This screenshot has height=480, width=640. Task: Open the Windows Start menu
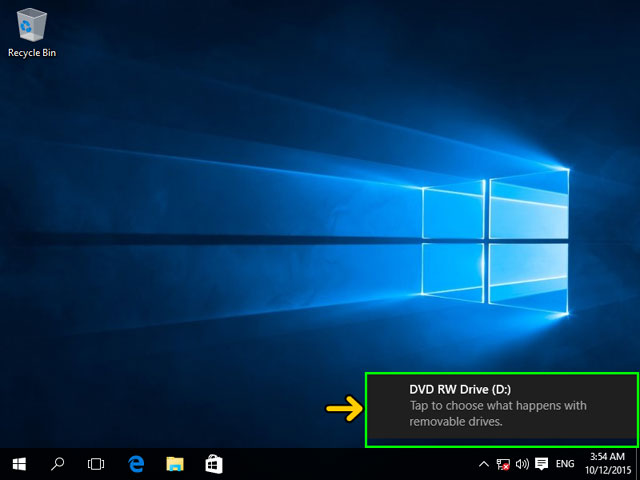coord(19,464)
